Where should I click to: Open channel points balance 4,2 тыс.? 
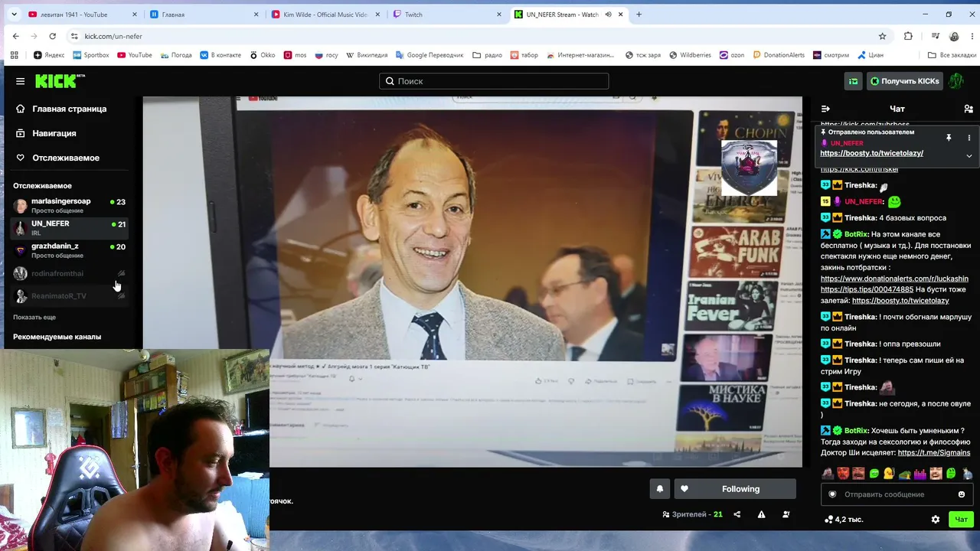point(843,520)
